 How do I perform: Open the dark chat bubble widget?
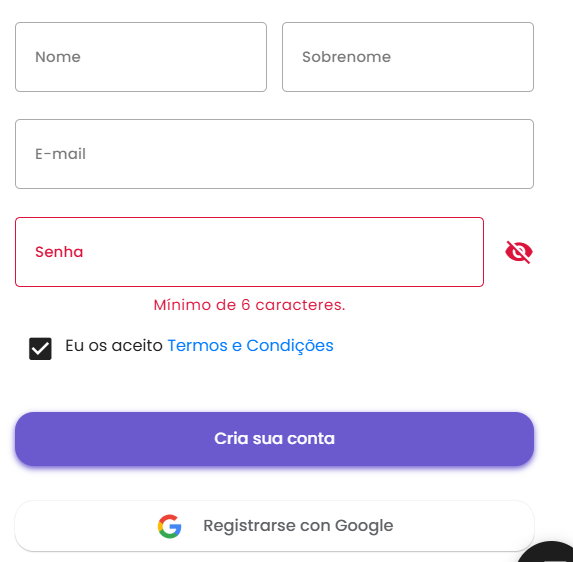(x=548, y=552)
